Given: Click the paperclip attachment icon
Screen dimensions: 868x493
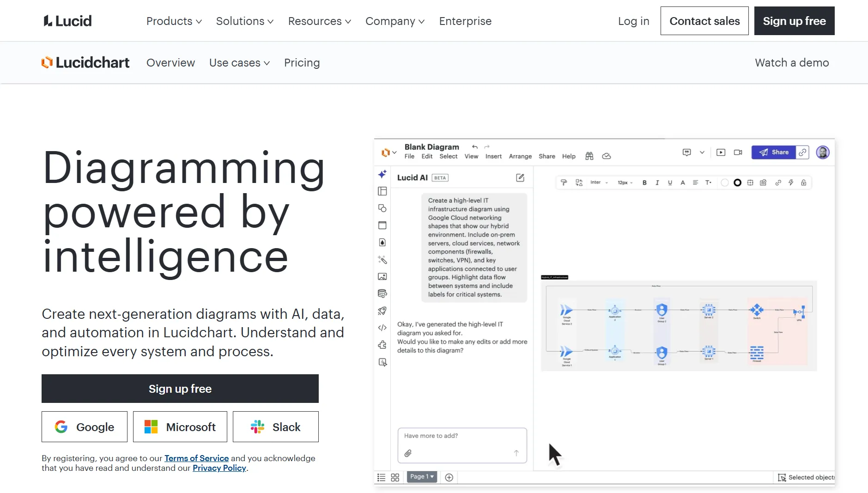Looking at the screenshot, I should [408, 453].
